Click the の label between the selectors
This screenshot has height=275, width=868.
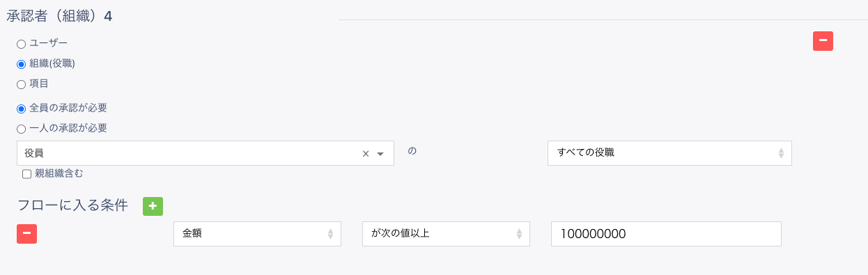(412, 150)
